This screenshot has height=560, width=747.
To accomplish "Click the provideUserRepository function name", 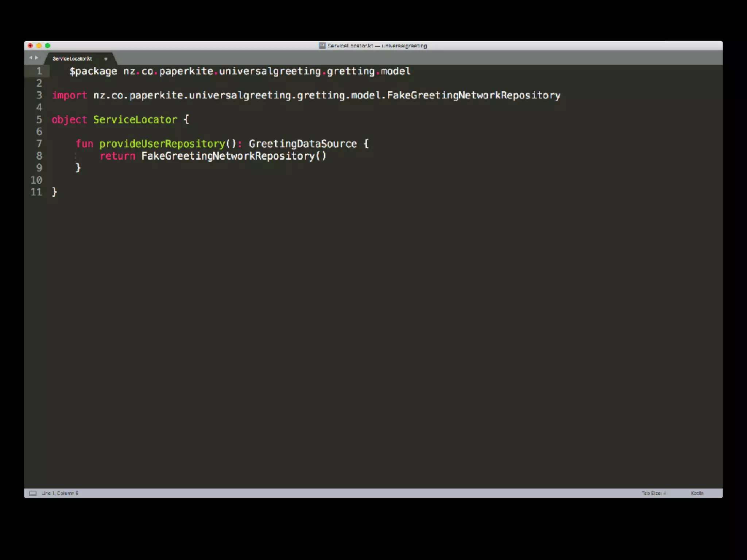I will pyautogui.click(x=162, y=144).
